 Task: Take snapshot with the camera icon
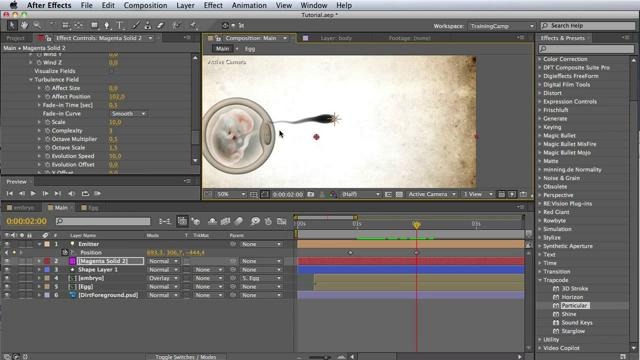(311, 194)
